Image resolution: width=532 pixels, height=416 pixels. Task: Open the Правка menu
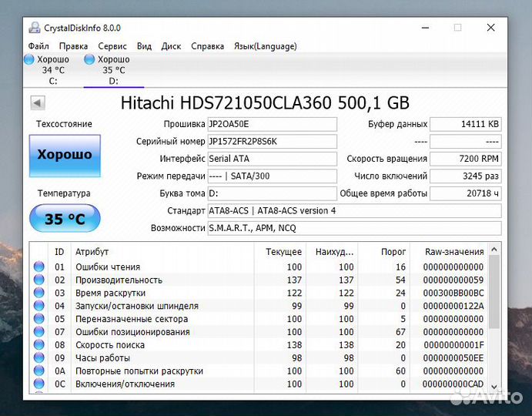tap(73, 46)
